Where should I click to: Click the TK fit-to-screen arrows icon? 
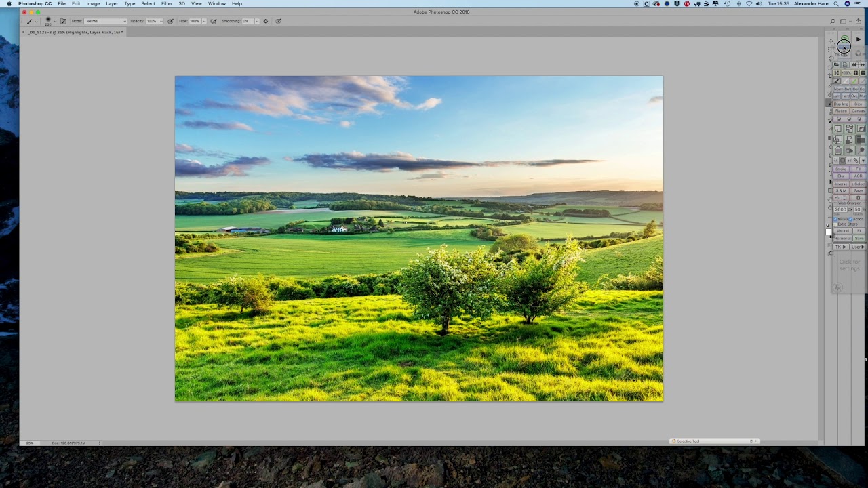pyautogui.click(x=837, y=73)
